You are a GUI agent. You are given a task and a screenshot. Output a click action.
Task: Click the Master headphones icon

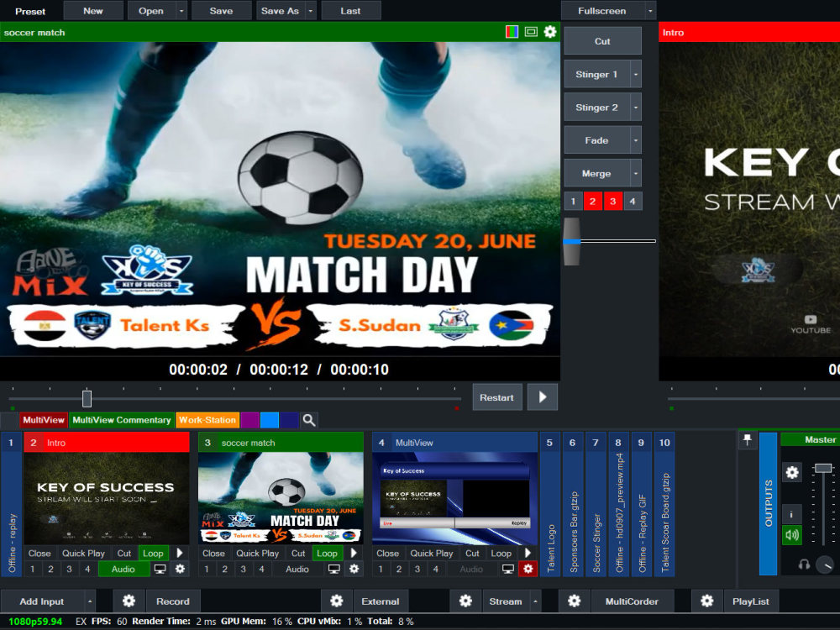(x=804, y=564)
